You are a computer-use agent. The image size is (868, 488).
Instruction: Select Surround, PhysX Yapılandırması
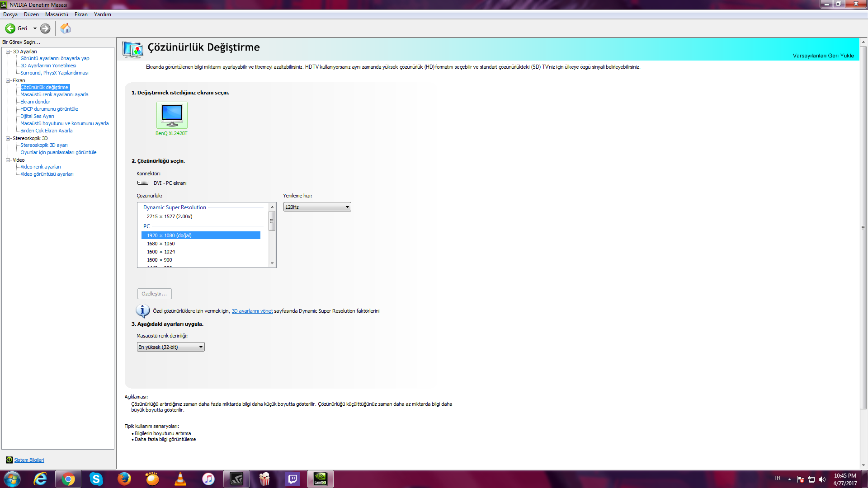54,73
